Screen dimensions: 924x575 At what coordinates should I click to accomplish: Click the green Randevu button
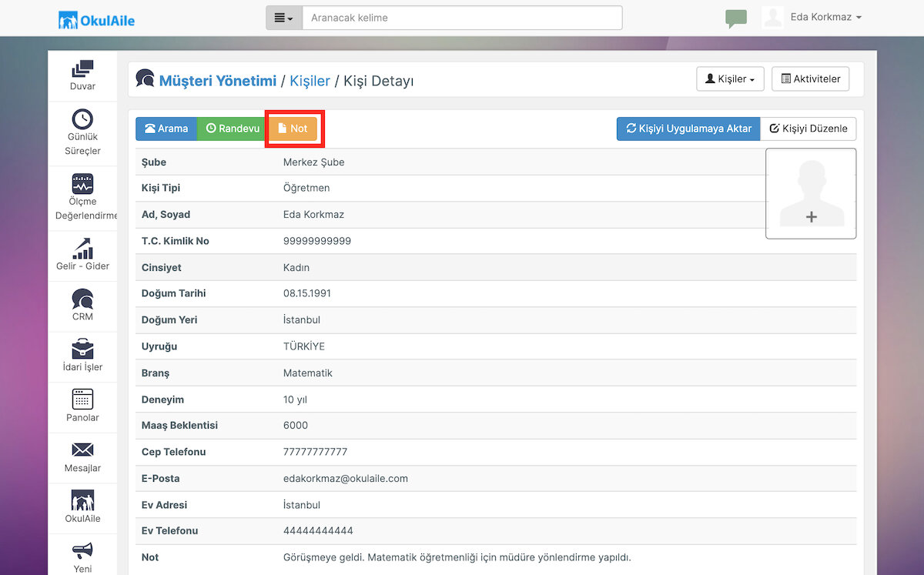[x=232, y=129]
